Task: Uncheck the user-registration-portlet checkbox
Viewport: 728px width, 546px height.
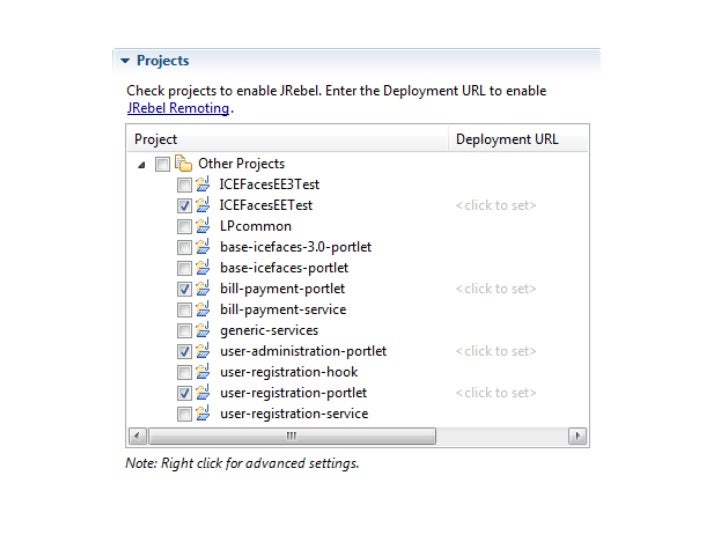Action: [x=184, y=393]
